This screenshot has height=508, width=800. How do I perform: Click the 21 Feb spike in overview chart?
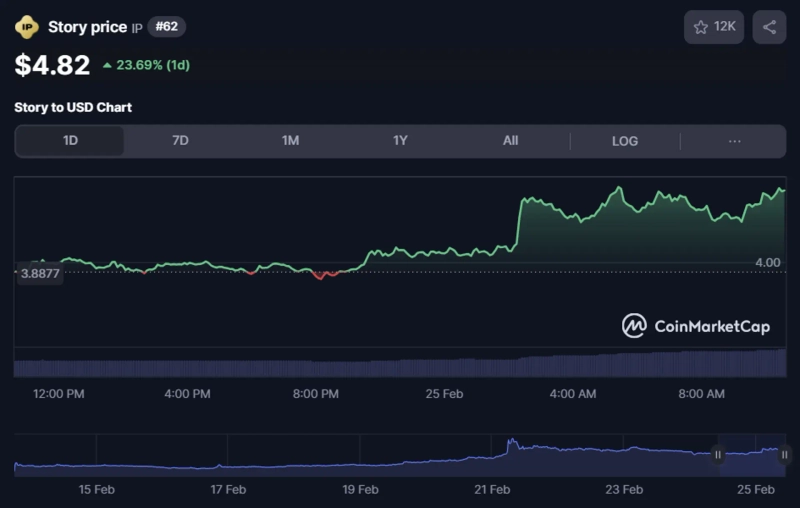click(x=512, y=441)
